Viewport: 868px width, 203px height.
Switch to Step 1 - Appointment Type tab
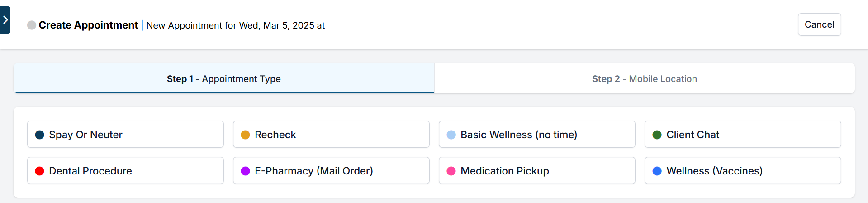pos(224,79)
